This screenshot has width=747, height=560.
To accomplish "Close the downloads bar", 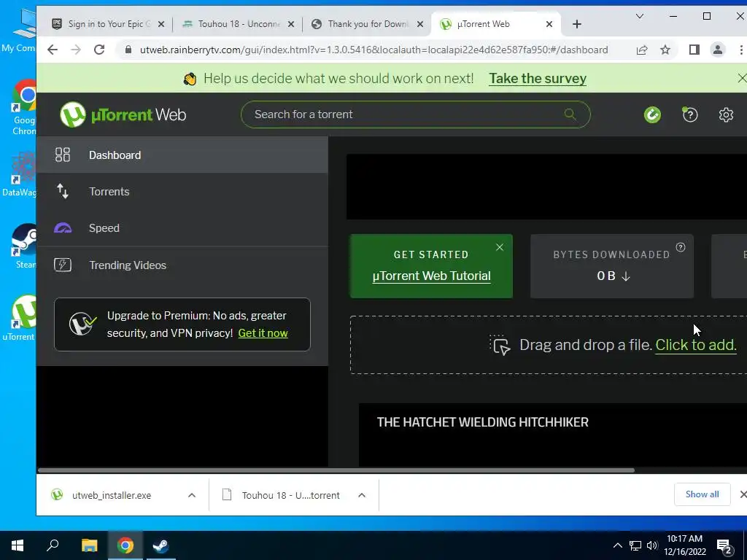I will click(x=743, y=494).
